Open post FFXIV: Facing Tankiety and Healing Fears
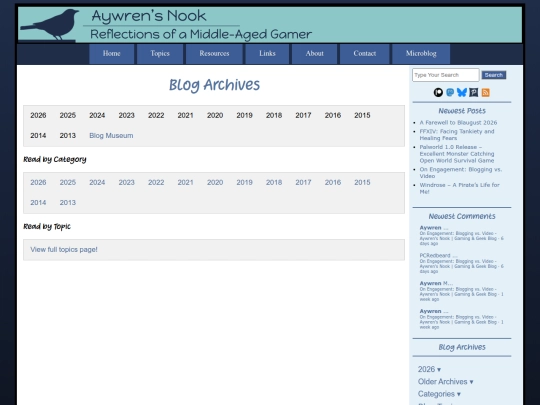Screen dimensions: 540x405 pyautogui.click(x=457, y=135)
